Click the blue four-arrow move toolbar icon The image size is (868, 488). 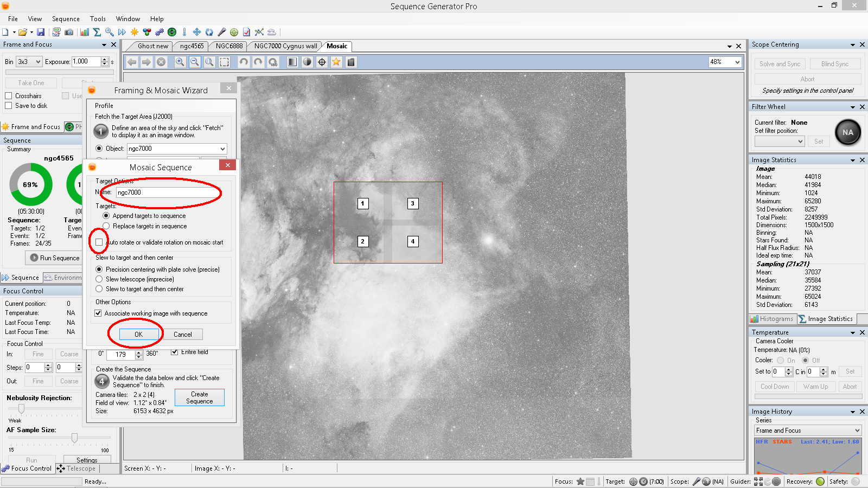click(197, 32)
